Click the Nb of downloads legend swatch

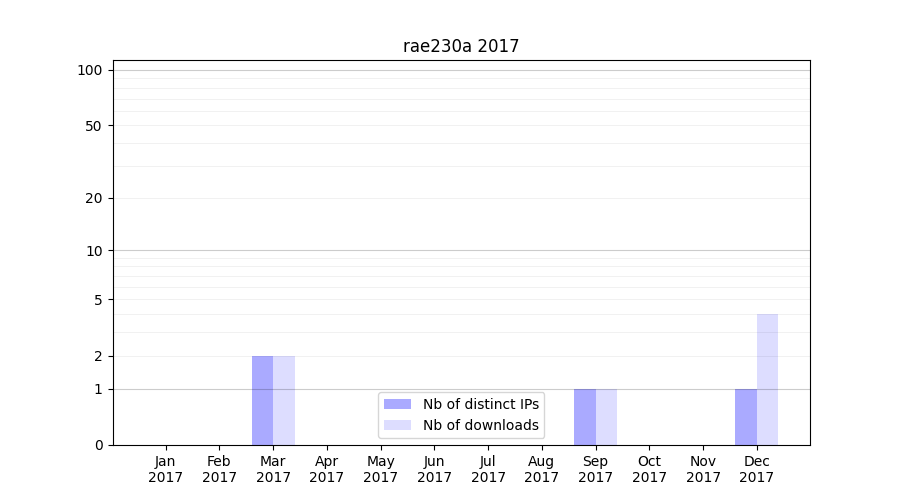click(397, 425)
